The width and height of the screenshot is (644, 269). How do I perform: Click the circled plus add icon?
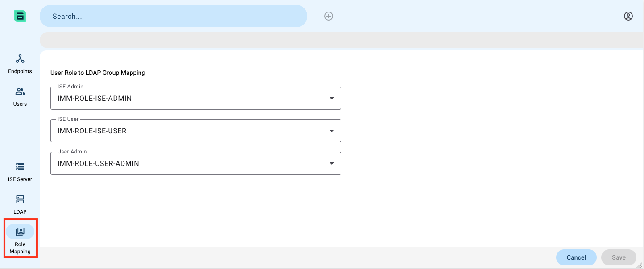[x=329, y=16]
